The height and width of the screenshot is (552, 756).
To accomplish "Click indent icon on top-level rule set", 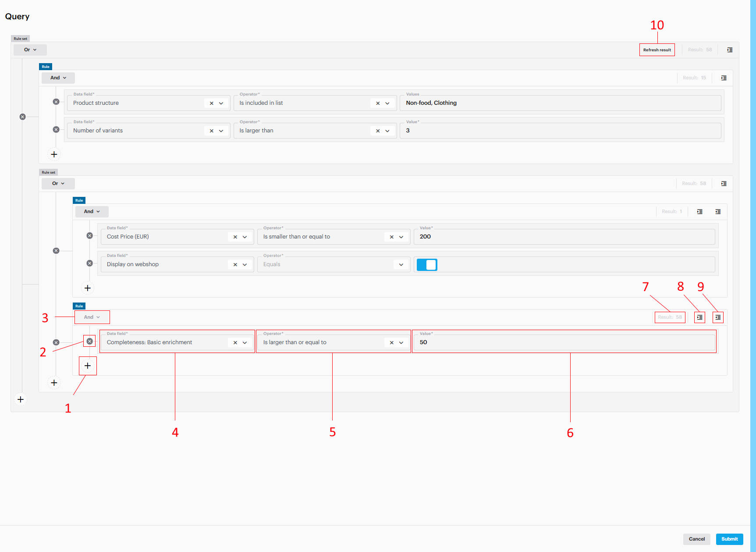I will [x=730, y=50].
